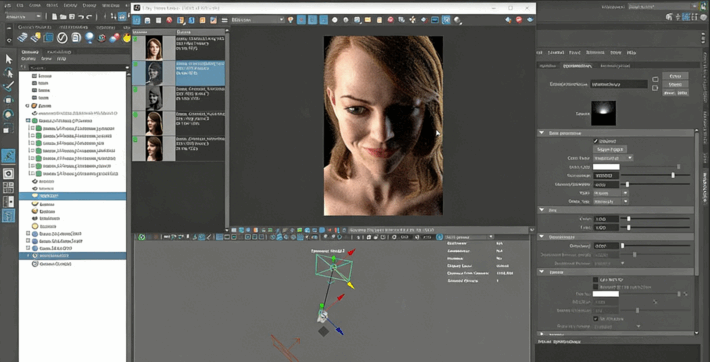Viewport: 710px width, 362px height.
Task: Select the highlighted snapshot thumbnail in render view
Action: click(x=154, y=73)
